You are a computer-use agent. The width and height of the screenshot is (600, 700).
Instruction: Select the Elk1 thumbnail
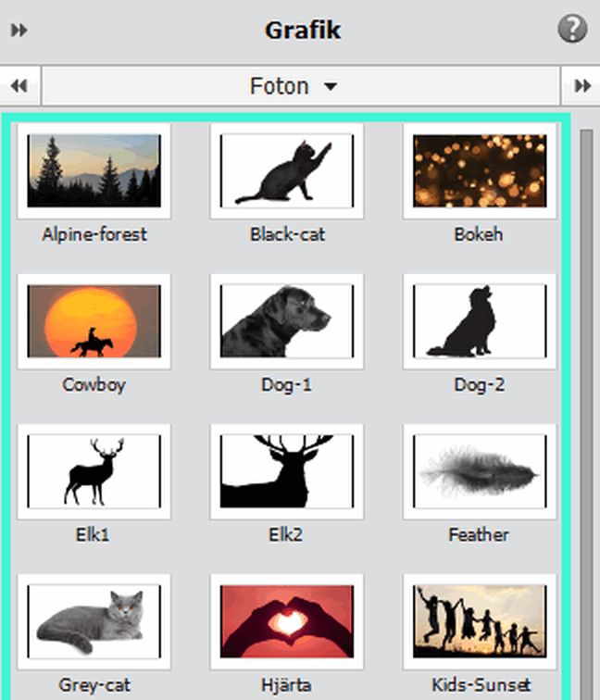coord(94,471)
